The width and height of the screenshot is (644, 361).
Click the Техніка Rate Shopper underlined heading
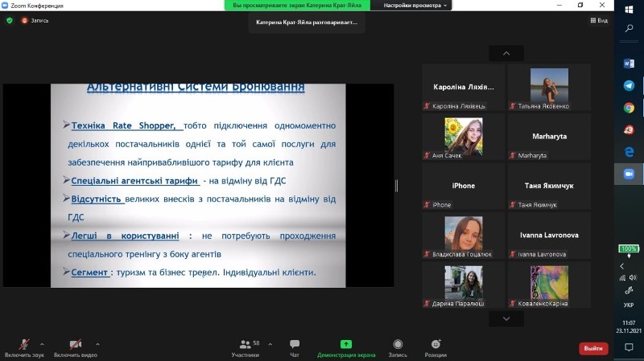pyautogui.click(x=123, y=125)
